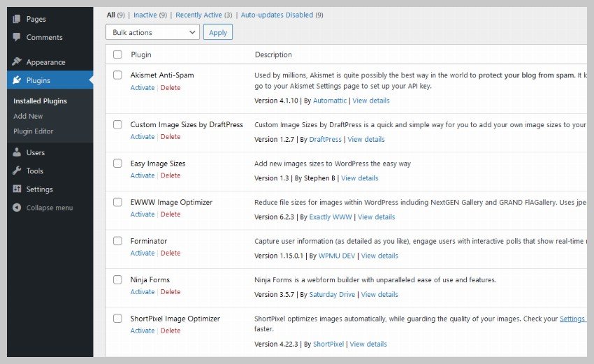
Task: Click the Comments bubble icon
Action: click(x=17, y=37)
